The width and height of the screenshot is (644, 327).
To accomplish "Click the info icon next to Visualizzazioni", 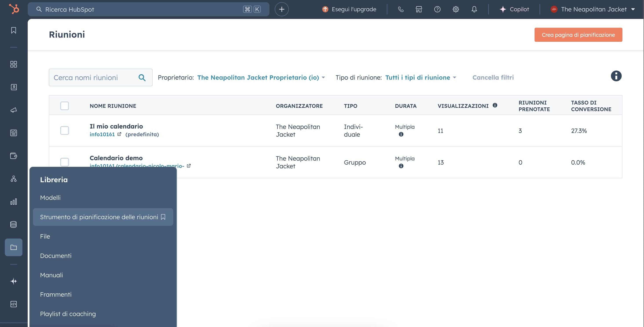I will (x=495, y=105).
